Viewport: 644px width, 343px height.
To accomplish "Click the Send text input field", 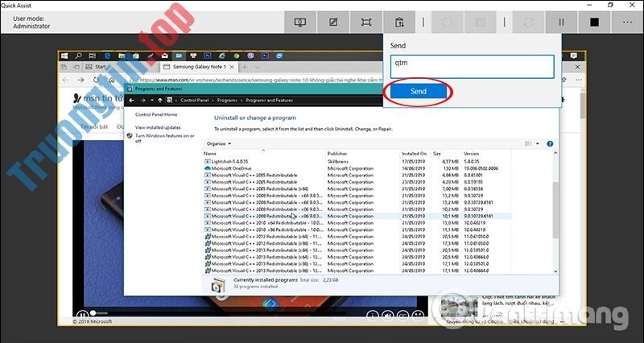I will (473, 66).
